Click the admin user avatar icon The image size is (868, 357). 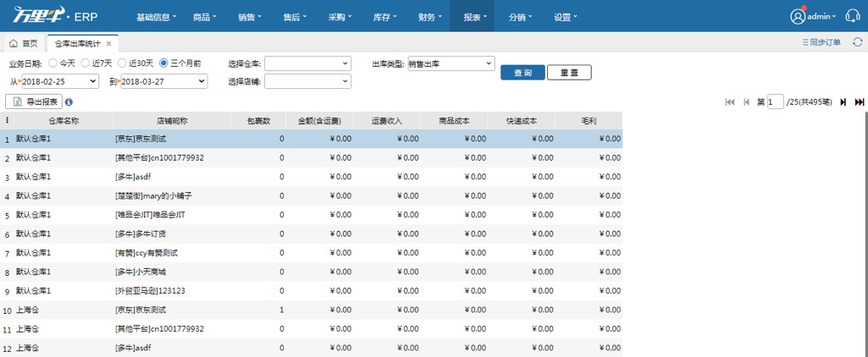(x=798, y=17)
